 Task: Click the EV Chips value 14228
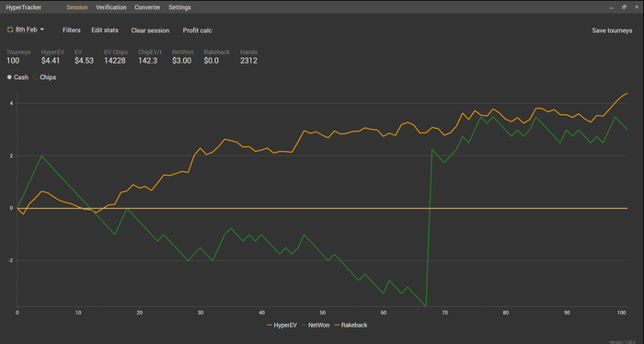(x=115, y=61)
